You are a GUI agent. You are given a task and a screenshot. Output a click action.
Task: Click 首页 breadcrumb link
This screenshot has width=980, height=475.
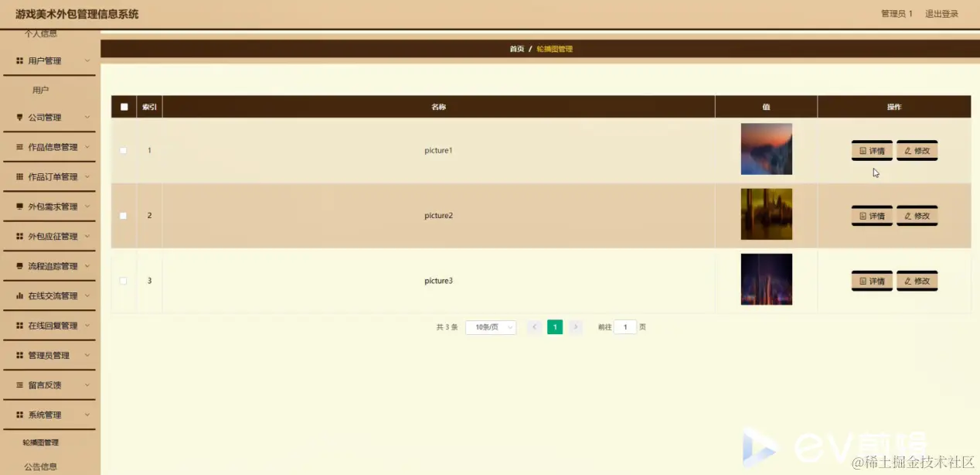(x=516, y=49)
